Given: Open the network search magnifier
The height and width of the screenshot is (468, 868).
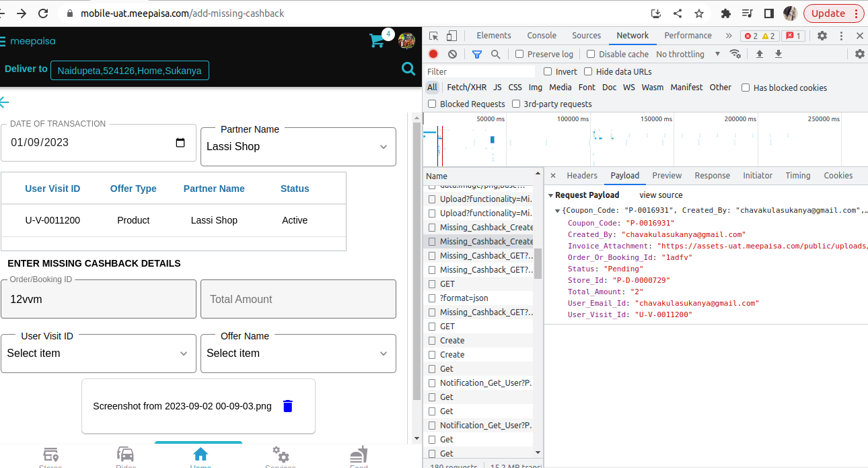Looking at the screenshot, I should tap(495, 54).
